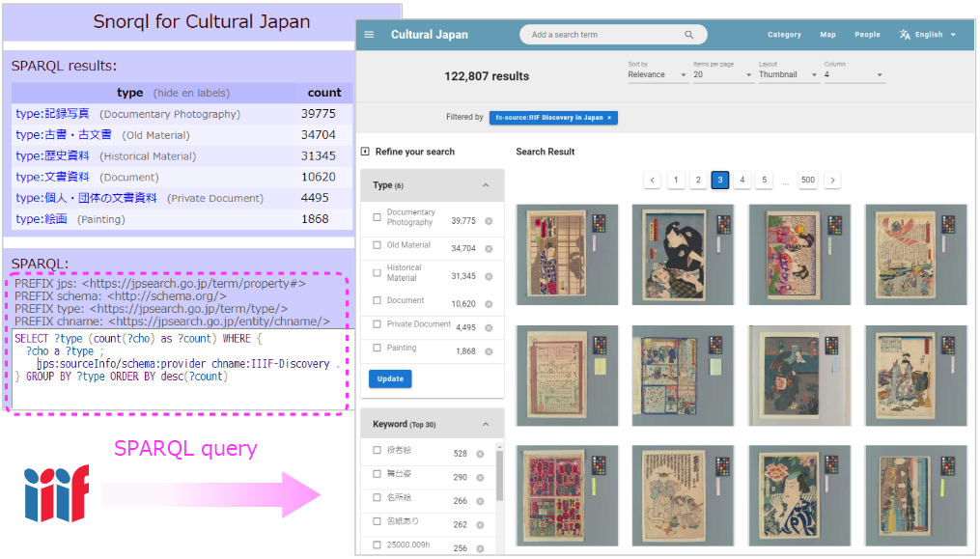Image resolution: width=980 pixels, height=559 pixels.
Task: Exclude Historical Material with its circle icon
Action: tap(489, 276)
